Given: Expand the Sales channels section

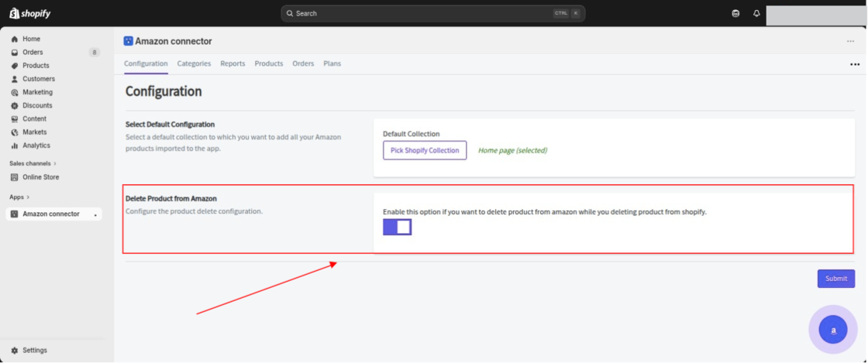Looking at the screenshot, I should 33,163.
